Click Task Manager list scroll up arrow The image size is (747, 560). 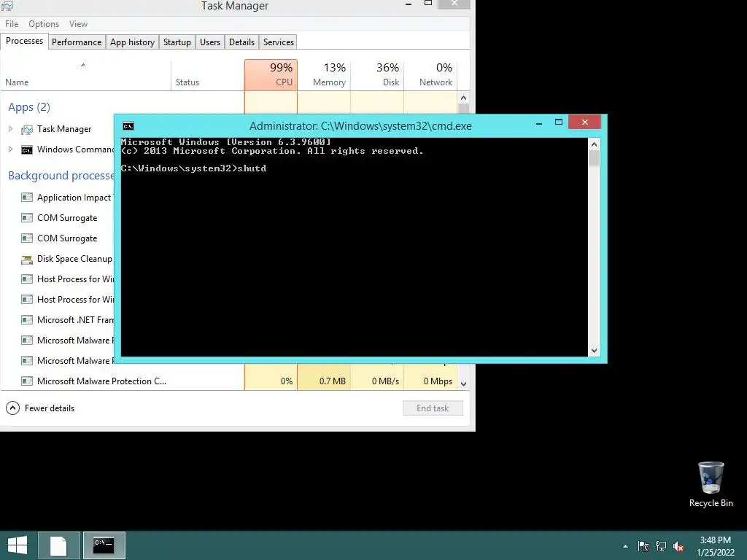[x=463, y=98]
